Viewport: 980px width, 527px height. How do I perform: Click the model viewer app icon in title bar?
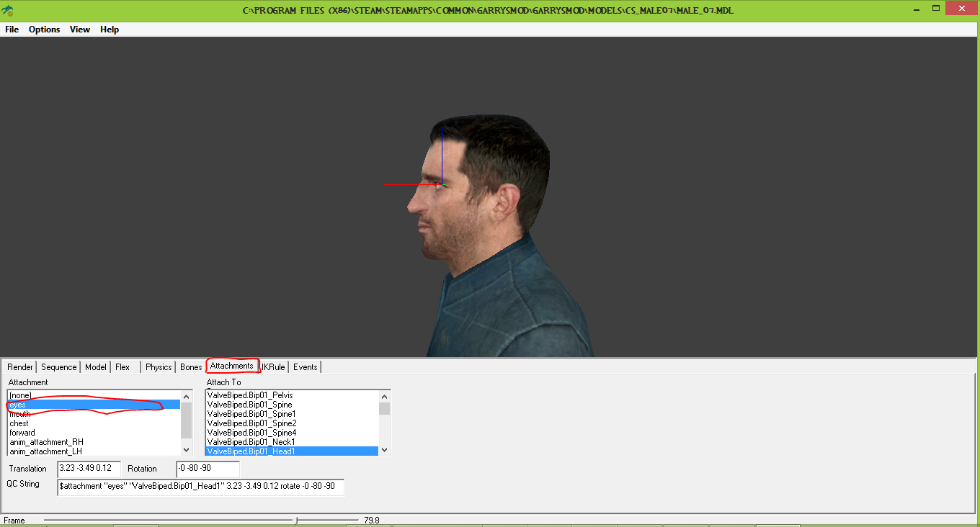[9, 10]
